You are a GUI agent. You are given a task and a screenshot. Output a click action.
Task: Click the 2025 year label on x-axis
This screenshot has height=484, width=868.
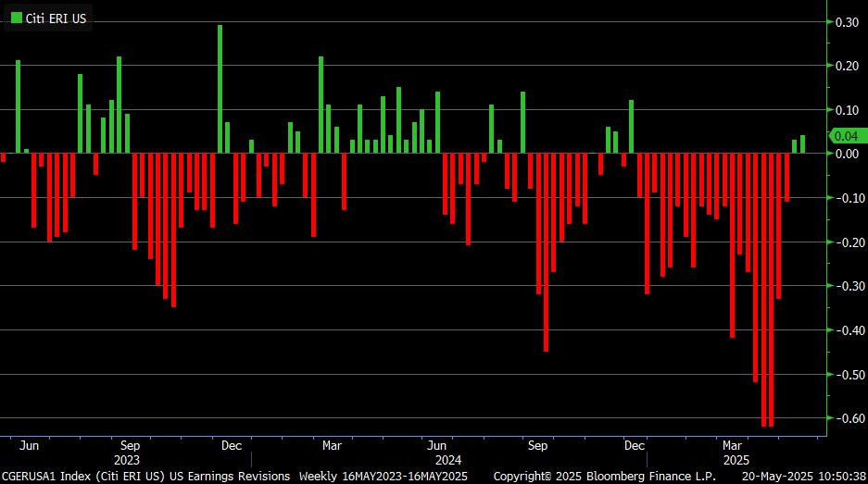click(x=736, y=460)
